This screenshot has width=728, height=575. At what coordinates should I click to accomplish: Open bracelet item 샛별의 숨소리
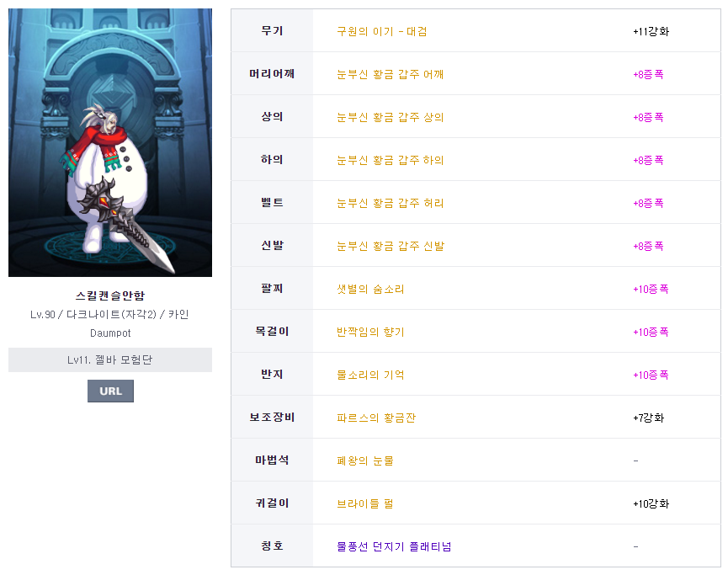pos(370,289)
